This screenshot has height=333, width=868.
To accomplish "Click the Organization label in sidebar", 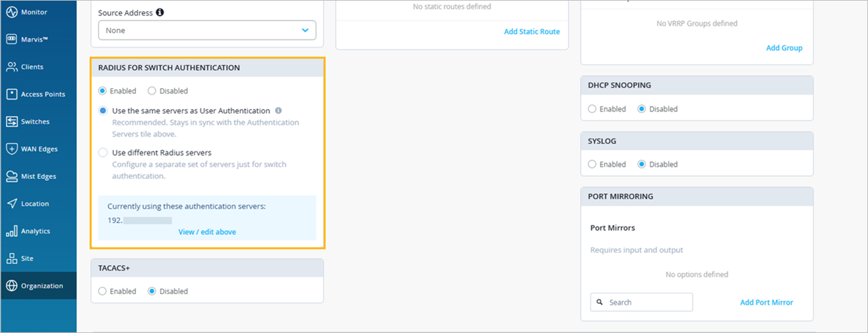I will tap(42, 286).
